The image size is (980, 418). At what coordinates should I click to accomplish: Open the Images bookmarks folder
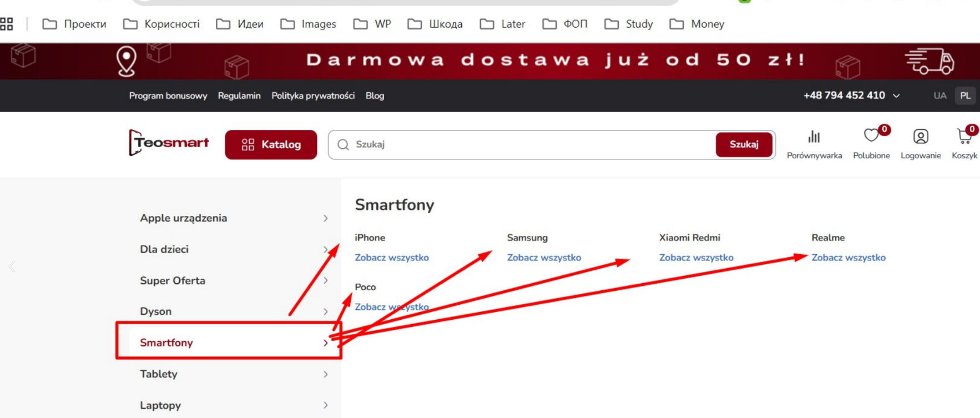coord(309,24)
